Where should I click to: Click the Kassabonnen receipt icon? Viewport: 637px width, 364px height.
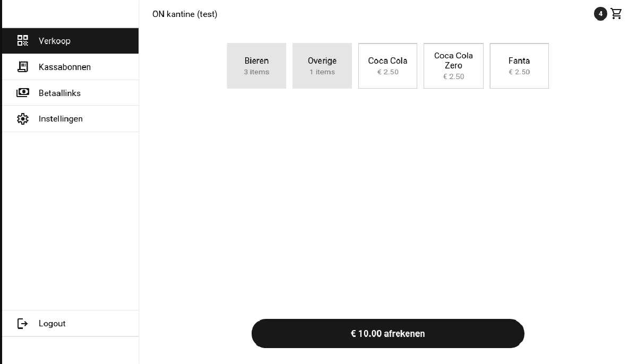tap(22, 67)
